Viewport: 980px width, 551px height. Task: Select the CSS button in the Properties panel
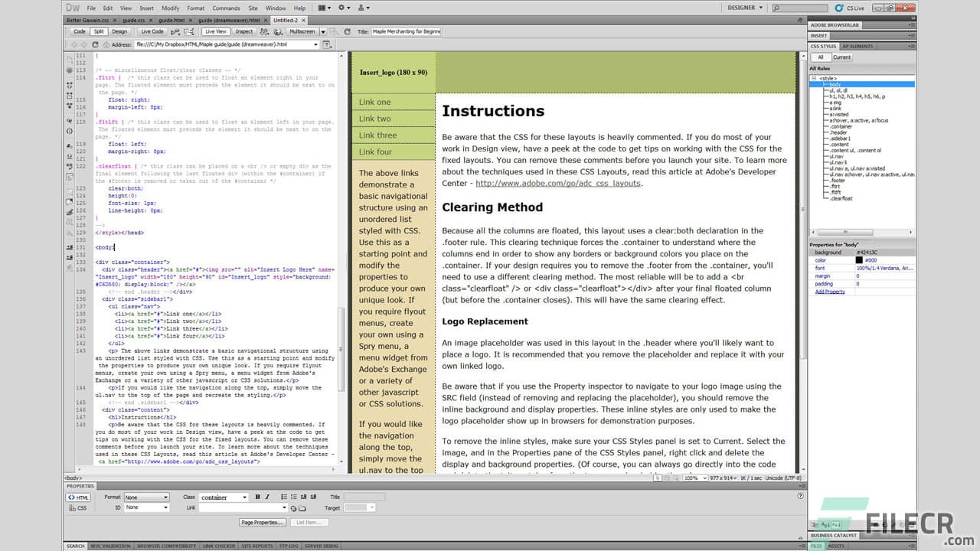click(x=79, y=507)
